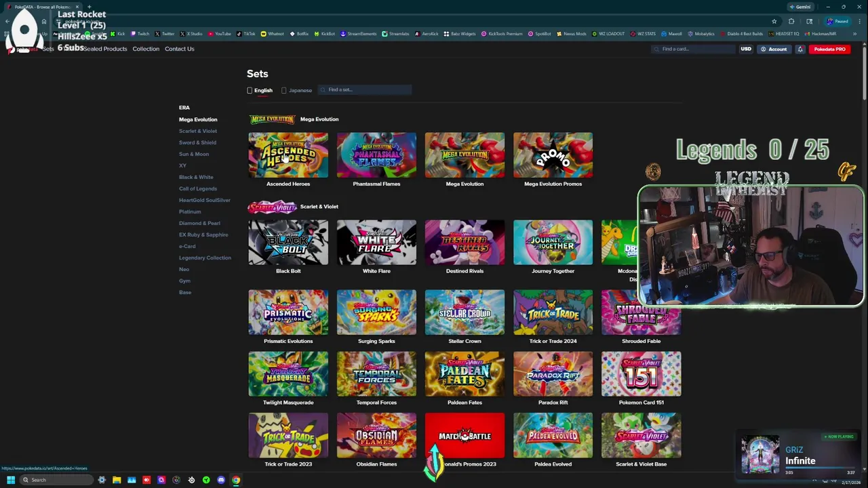Click the taskbar Search box
The height and width of the screenshot is (488, 868).
[56, 480]
